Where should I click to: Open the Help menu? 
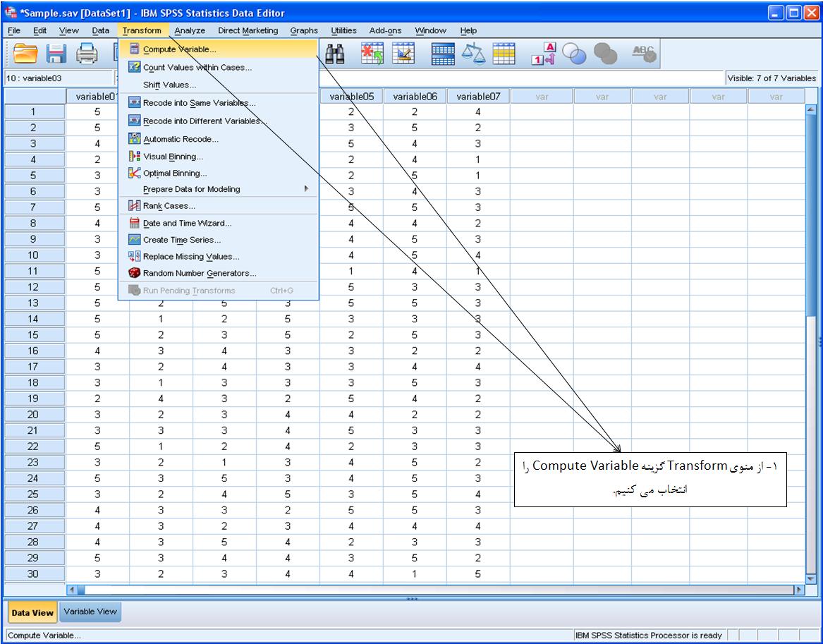point(468,30)
